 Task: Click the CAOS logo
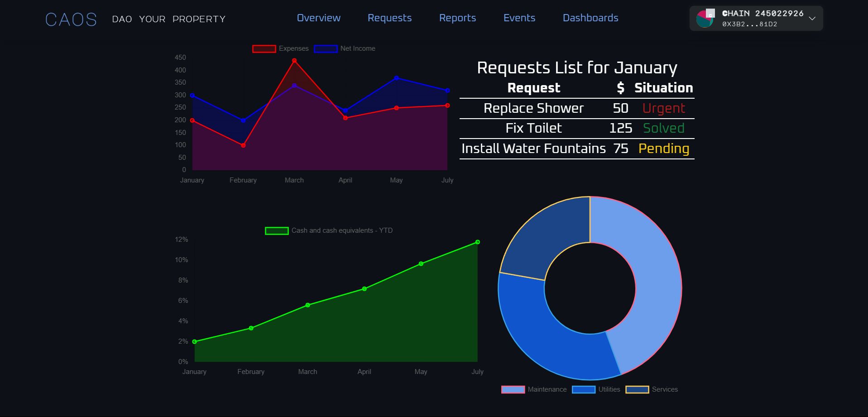71,19
